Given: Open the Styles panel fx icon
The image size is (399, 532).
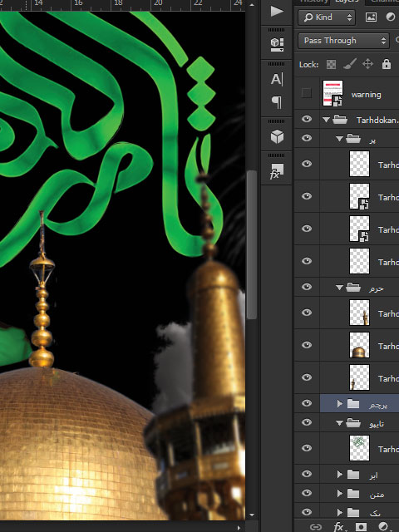Looking at the screenshot, I should tap(277, 171).
